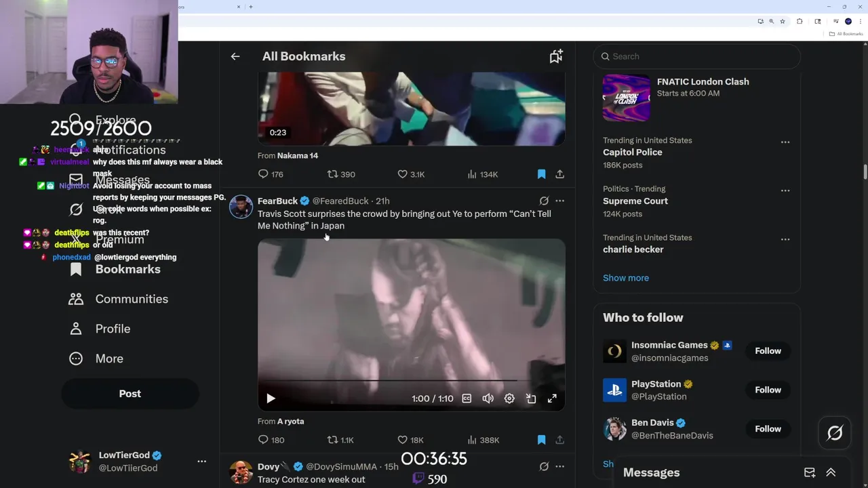
Task: Open browser extensions puzzle icon
Action: point(800,22)
